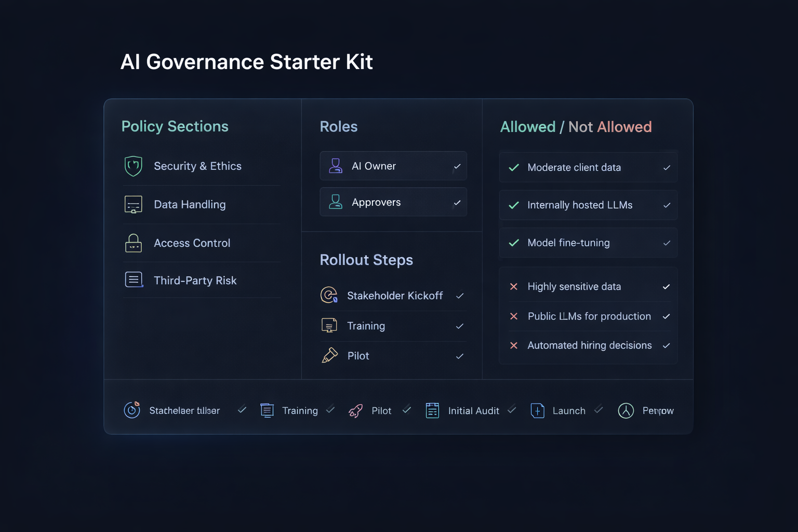Toggle the Stakeholder Kickoff checkmark
The width and height of the screenshot is (798, 532).
(460, 296)
